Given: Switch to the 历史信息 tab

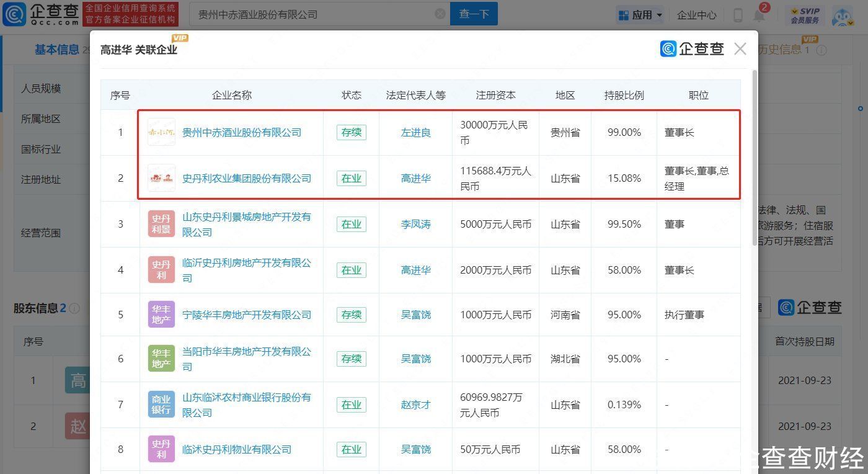Looking at the screenshot, I should (779, 50).
